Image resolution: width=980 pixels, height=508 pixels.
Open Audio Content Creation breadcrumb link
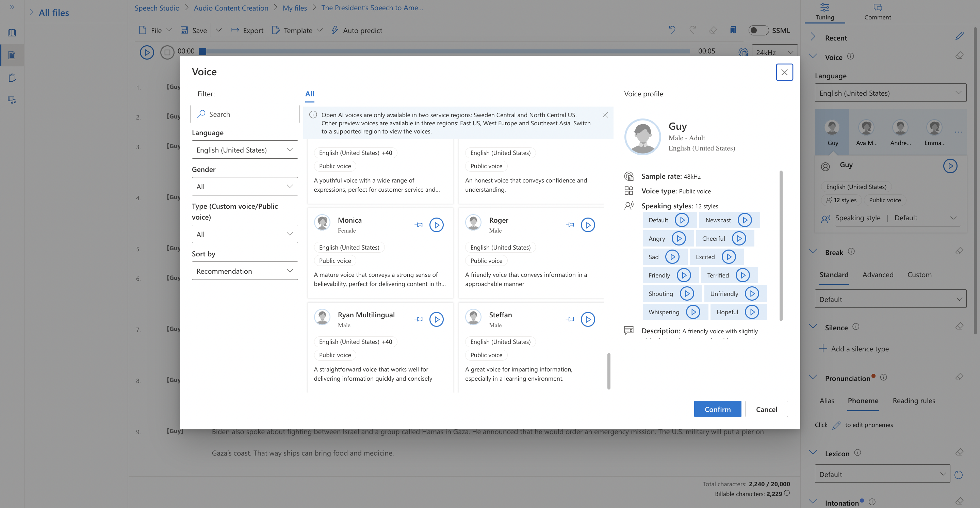(231, 8)
